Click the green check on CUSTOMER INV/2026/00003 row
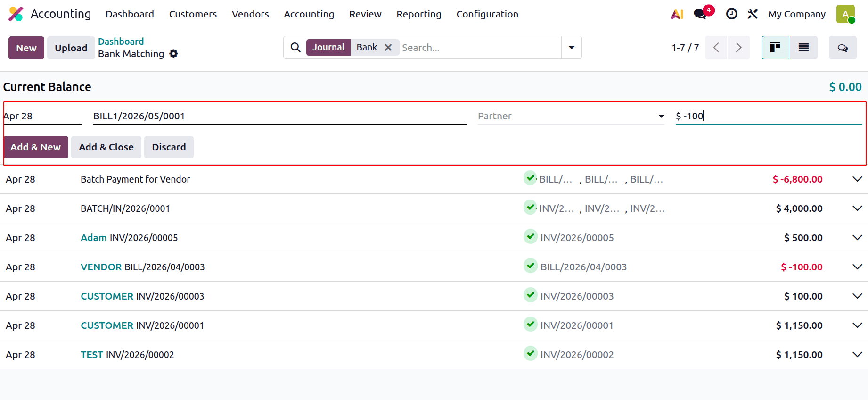 click(531, 295)
